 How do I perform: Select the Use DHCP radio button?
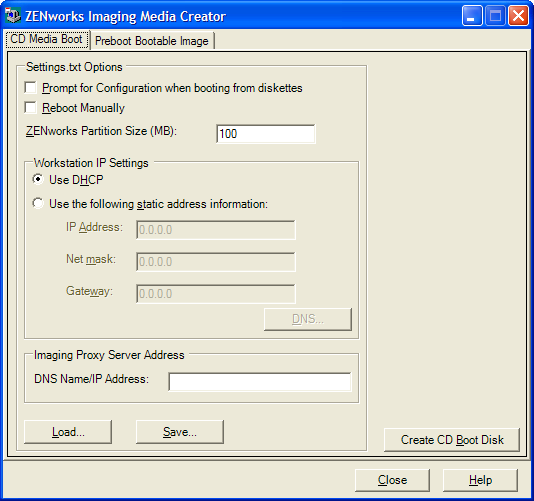(38, 179)
